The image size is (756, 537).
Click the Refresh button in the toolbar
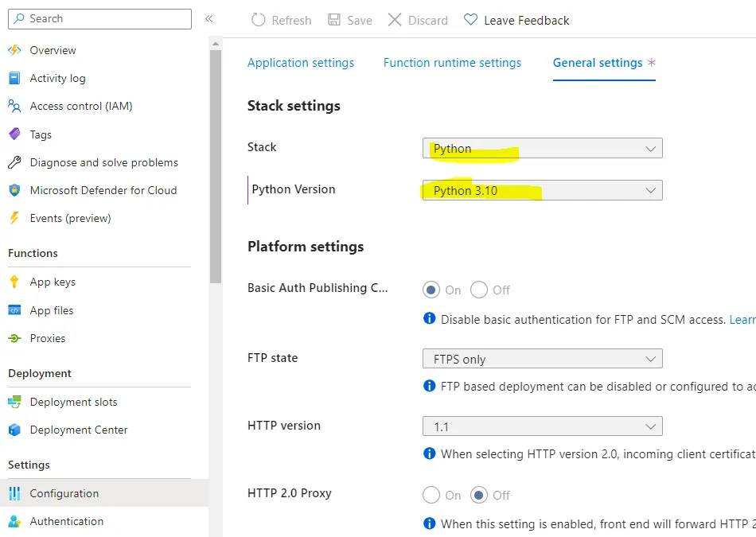(282, 20)
